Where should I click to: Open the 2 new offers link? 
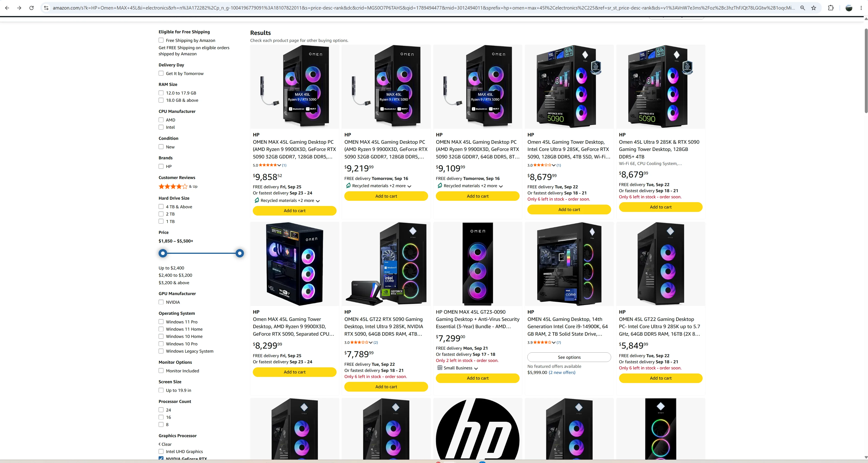562,373
